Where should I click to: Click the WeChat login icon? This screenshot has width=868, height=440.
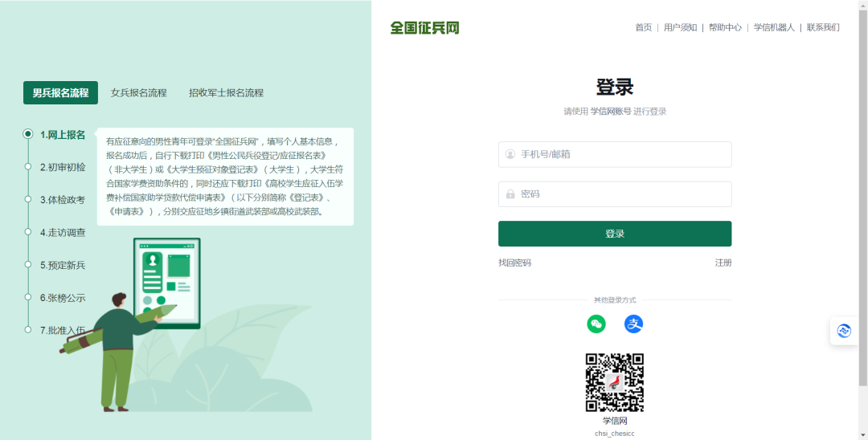596,324
